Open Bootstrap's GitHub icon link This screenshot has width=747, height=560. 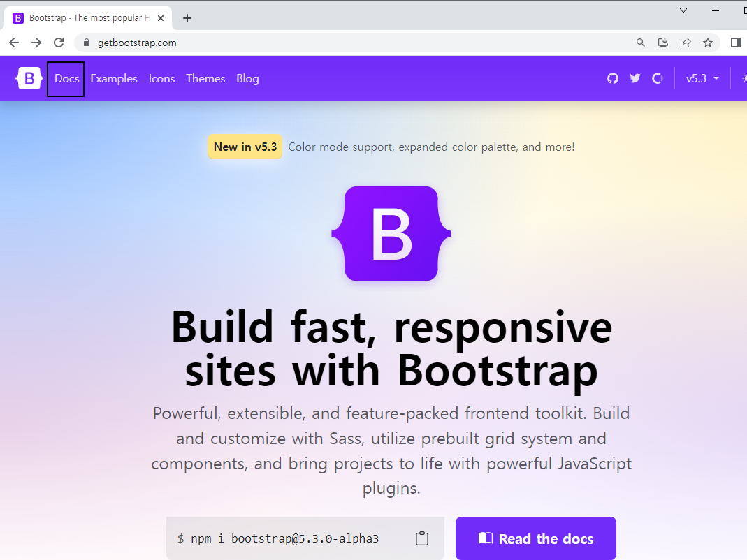click(x=613, y=78)
